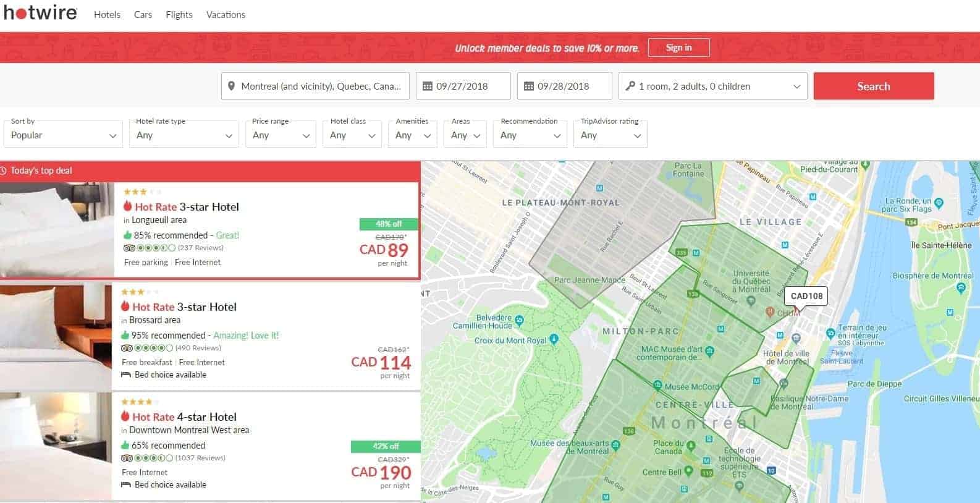The width and height of the screenshot is (980, 503).
Task: Expand the Hotel rate type filter
Action: (184, 135)
